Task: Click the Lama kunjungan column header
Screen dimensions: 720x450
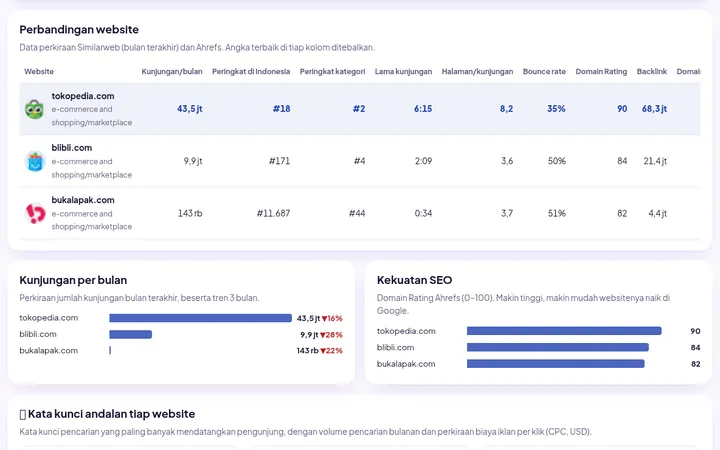Action: [403, 72]
